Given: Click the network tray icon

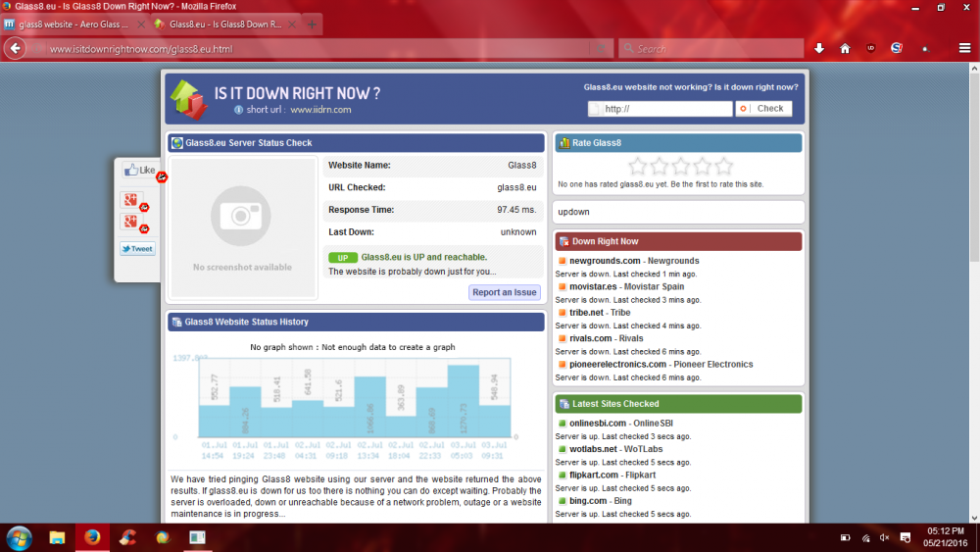Looking at the screenshot, I should (x=865, y=537).
